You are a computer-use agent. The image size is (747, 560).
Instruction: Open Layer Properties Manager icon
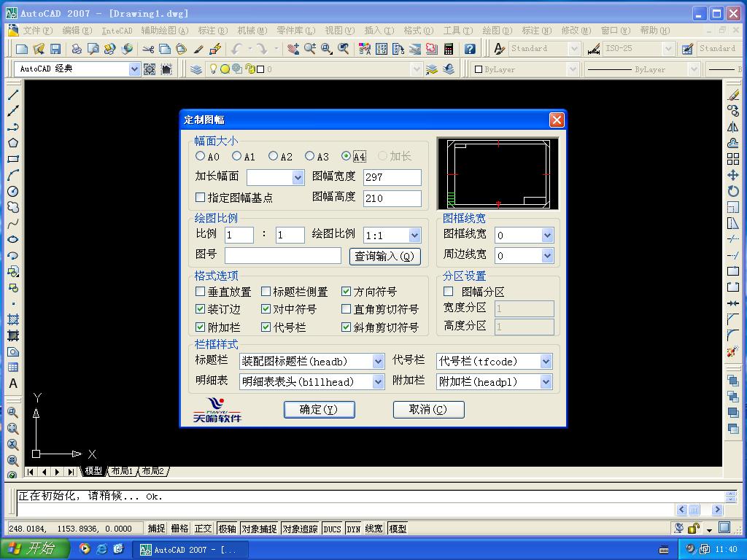196,69
